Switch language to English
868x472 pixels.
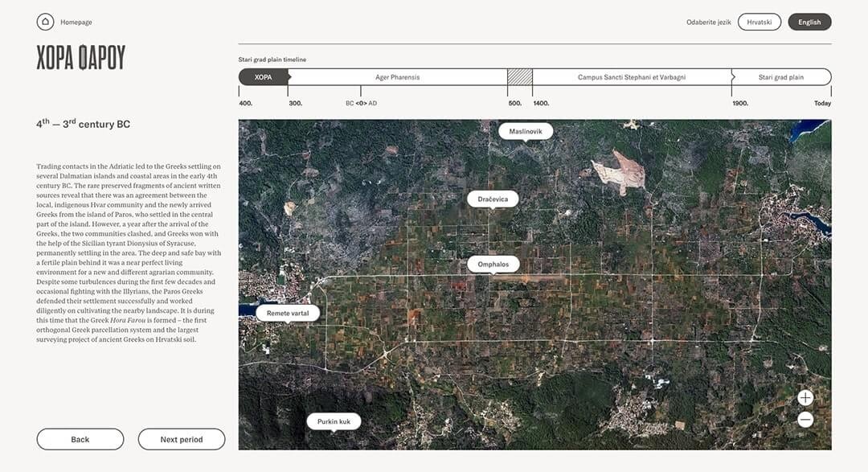tap(809, 23)
